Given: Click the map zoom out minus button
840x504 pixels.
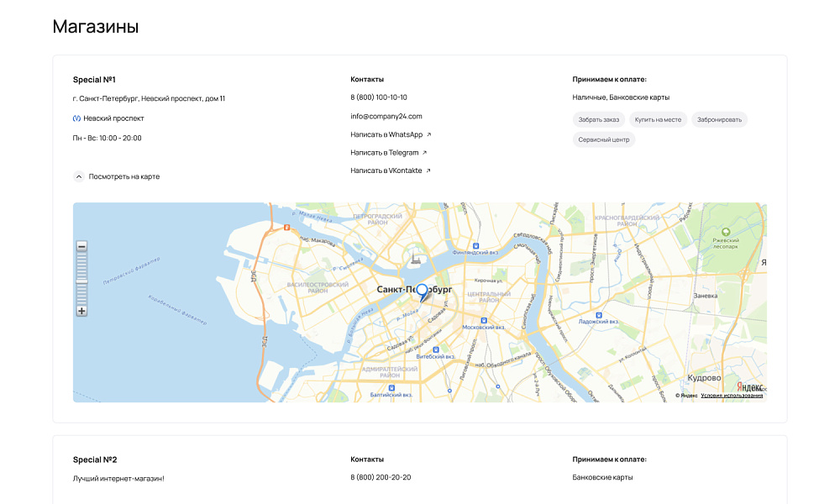Looking at the screenshot, I should coord(81,246).
